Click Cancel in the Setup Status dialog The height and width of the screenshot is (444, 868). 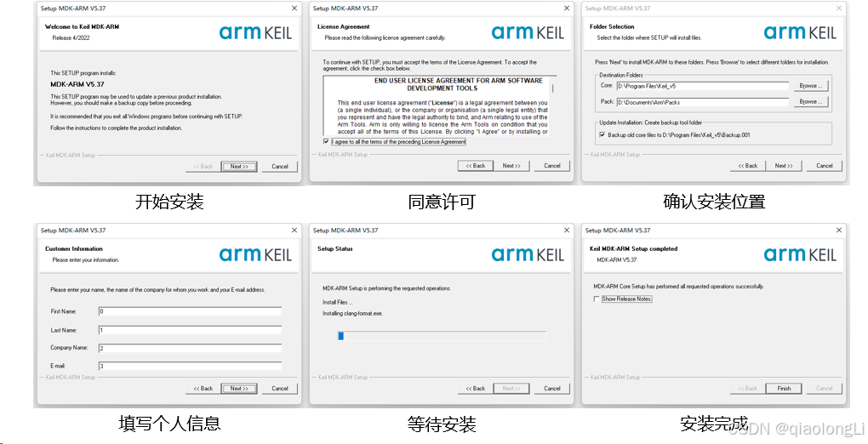coord(552,389)
